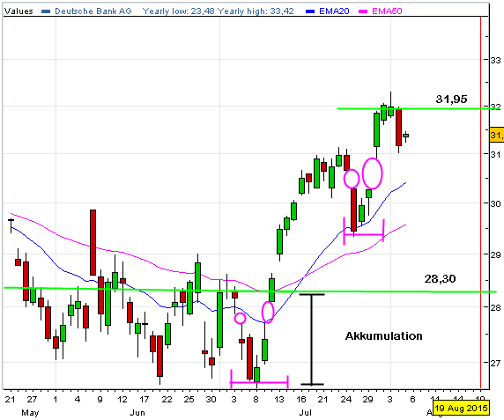Click the date label 21 above May
The width and height of the screenshot is (504, 420).
click(10, 399)
